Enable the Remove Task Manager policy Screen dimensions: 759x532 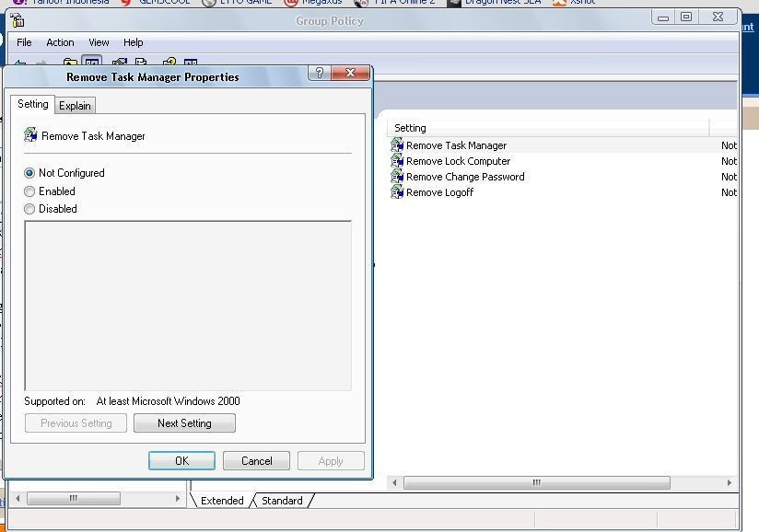coord(29,191)
